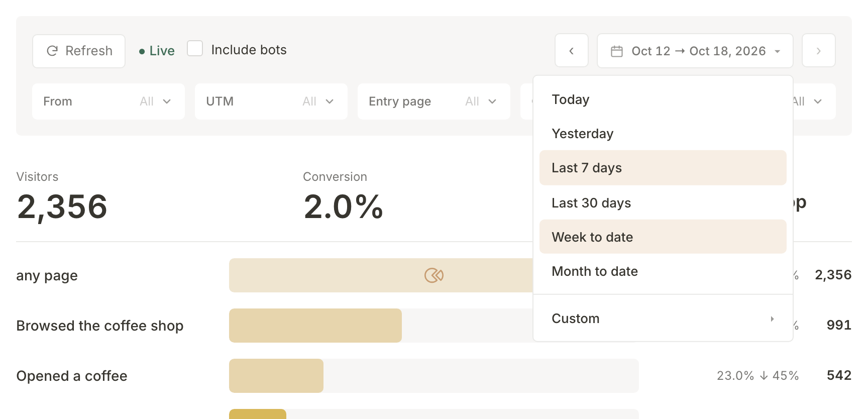Click the 542 count for Opened a coffee
Image resolution: width=868 pixels, height=419 pixels.
click(839, 375)
